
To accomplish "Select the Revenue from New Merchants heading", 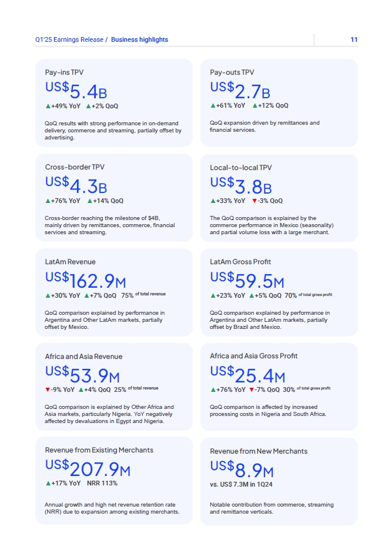I will coord(259,451).
